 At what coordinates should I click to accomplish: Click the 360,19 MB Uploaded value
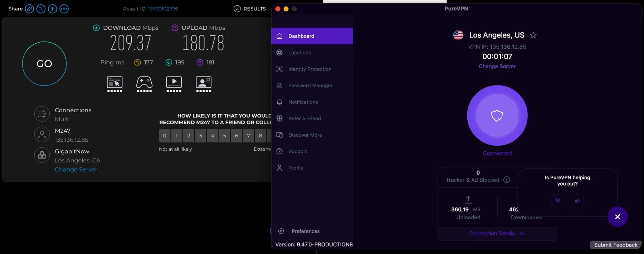(x=466, y=210)
